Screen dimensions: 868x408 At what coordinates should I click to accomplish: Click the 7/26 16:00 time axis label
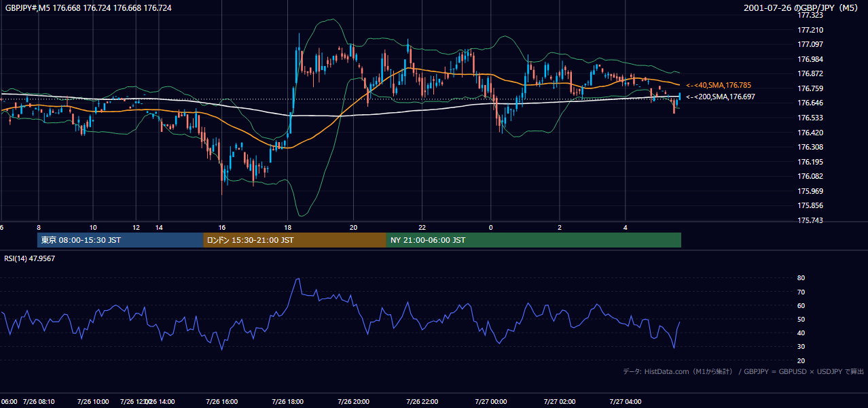coord(222,402)
